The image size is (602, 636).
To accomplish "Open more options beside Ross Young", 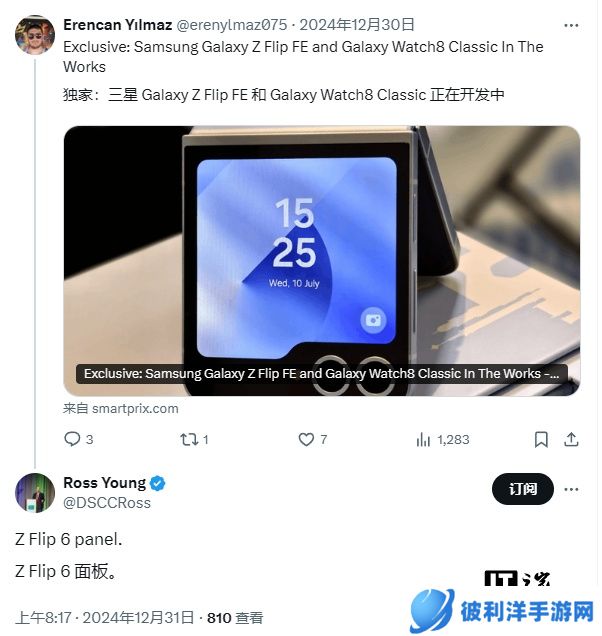I will click(571, 489).
